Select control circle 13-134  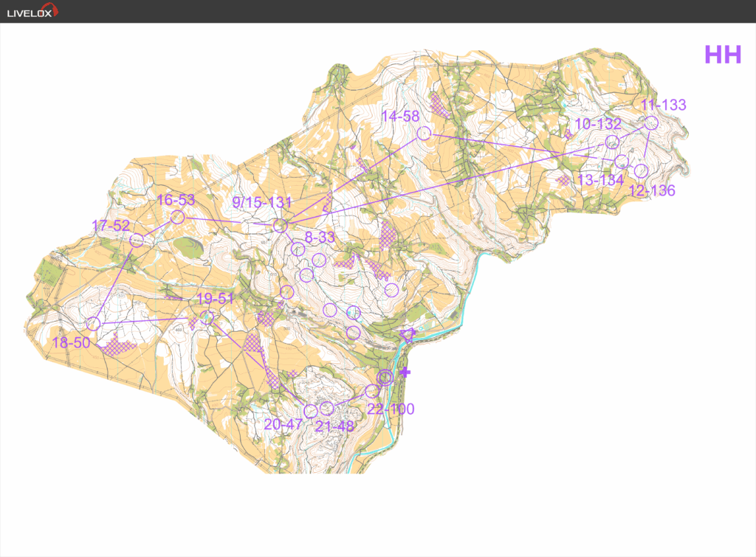(x=622, y=161)
